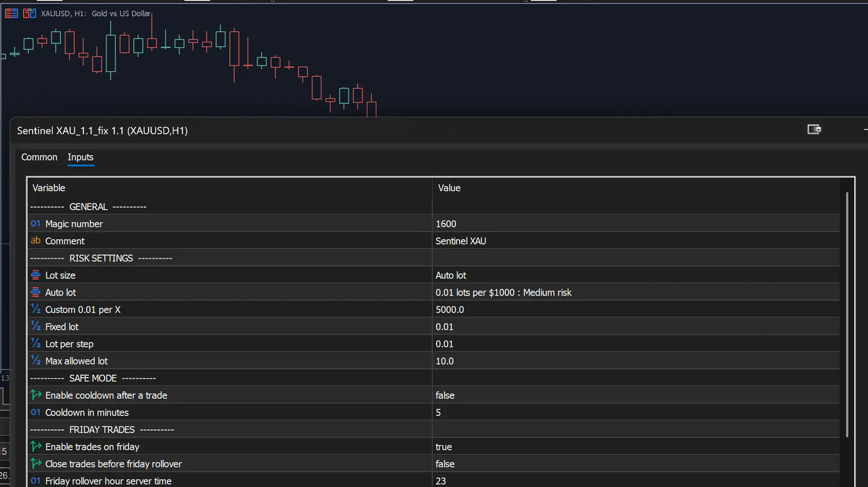Click the Sentinel XAU dialog title bar
The height and width of the screenshot is (487, 868).
[439, 130]
